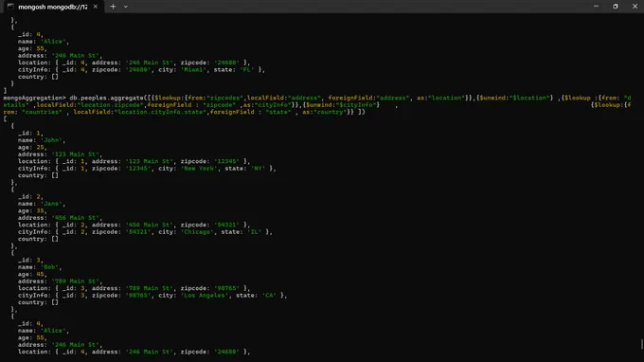Image resolution: width=644 pixels, height=362 pixels.
Task: Click empty country: [] under John's record
Action: click(x=38, y=175)
